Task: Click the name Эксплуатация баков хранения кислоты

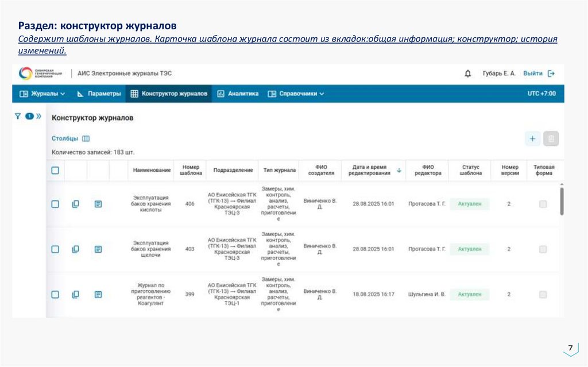Action: [x=151, y=204]
